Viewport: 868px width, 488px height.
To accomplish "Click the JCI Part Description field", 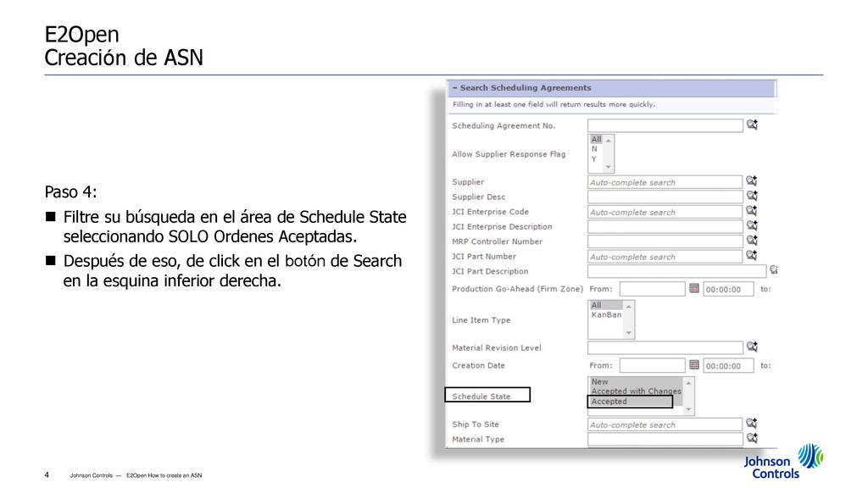I will pyautogui.click(x=677, y=271).
